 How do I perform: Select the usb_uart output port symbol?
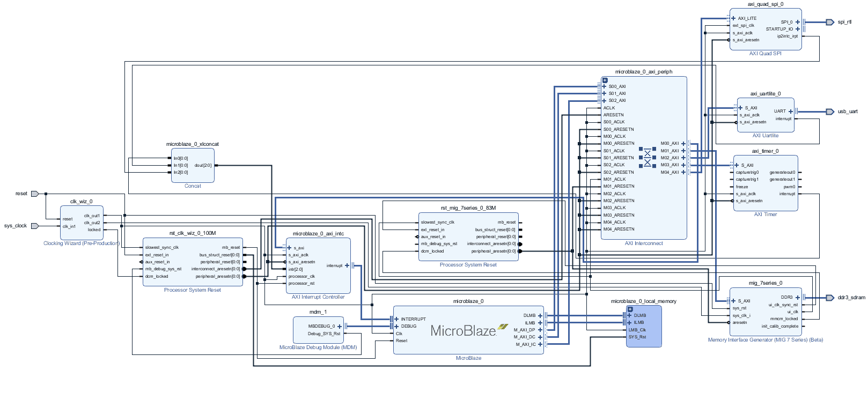click(830, 112)
